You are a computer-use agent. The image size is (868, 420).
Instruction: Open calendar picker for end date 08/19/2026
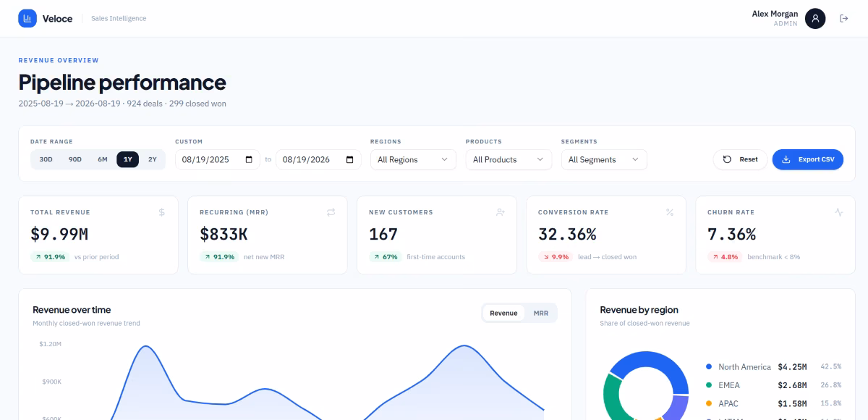pos(350,159)
